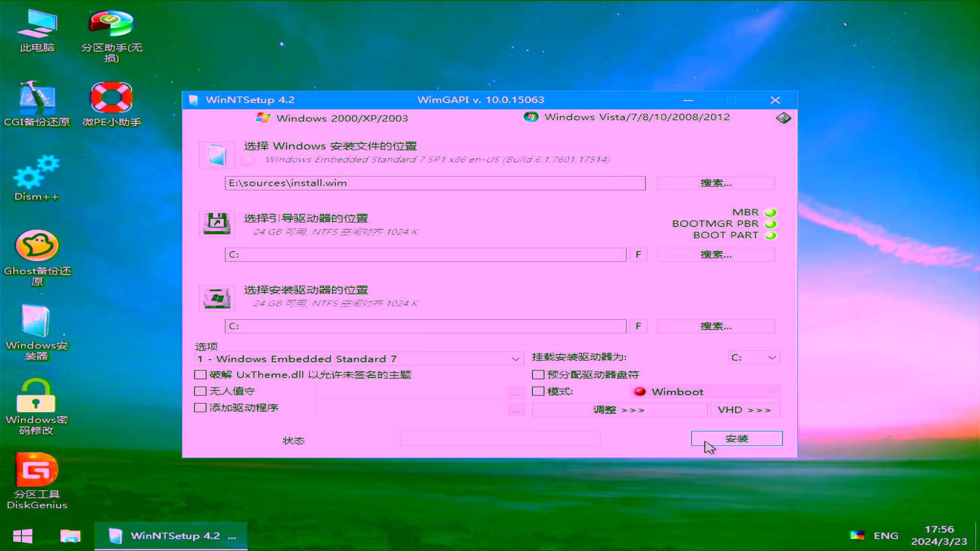Click the input method tray icon

(x=857, y=535)
